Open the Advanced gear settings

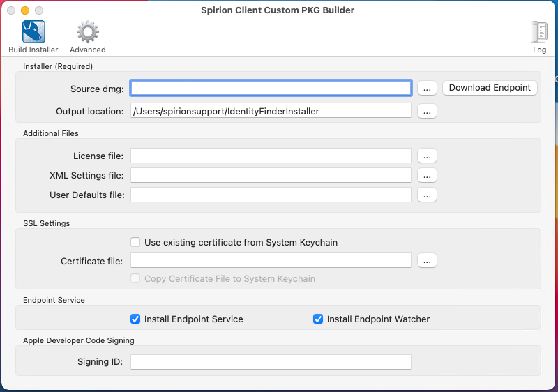(88, 33)
